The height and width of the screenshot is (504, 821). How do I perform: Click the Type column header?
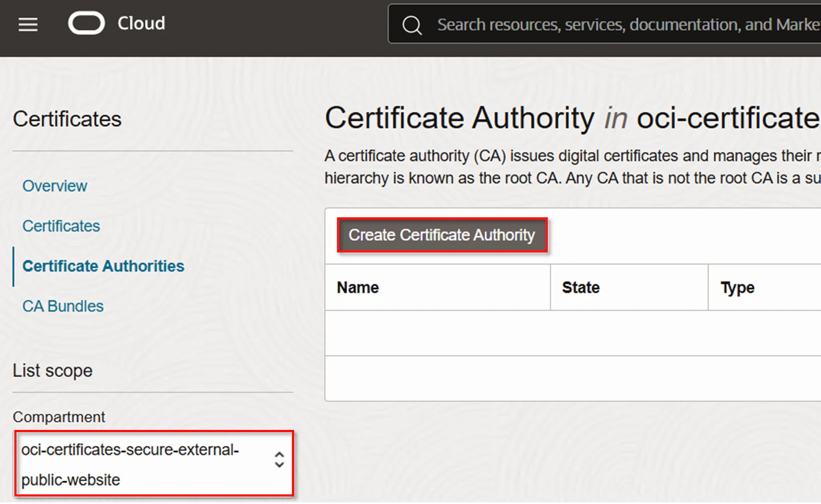pyautogui.click(x=738, y=288)
